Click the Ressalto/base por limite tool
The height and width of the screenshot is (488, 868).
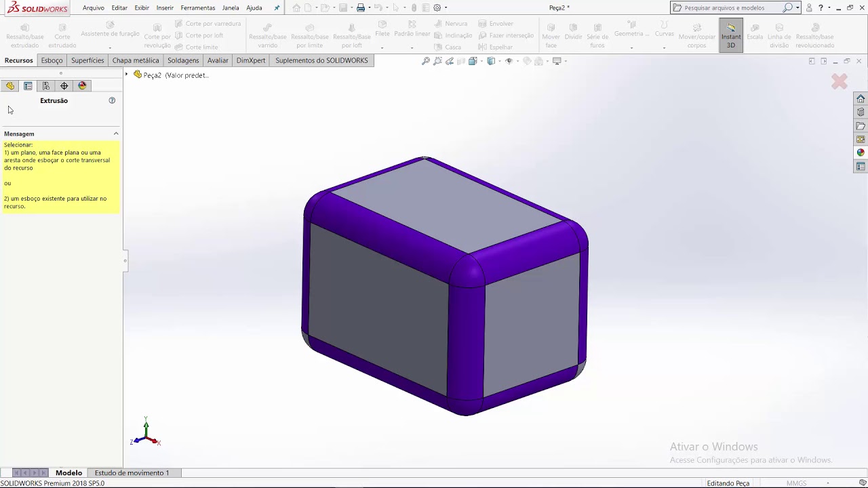310,36
